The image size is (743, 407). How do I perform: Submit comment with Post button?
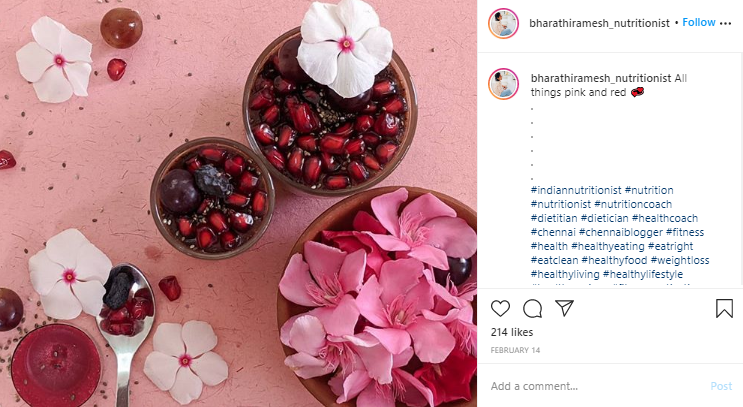(x=721, y=386)
